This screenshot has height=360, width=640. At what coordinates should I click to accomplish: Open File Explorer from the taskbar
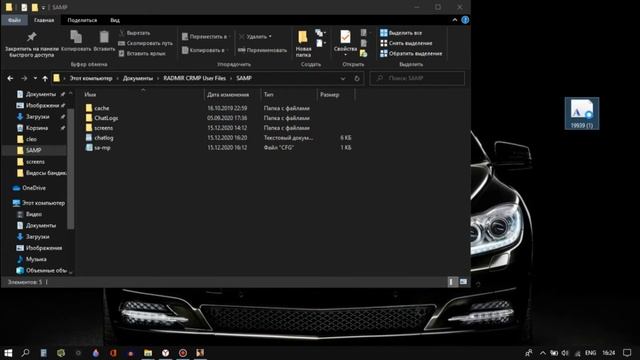click(x=148, y=353)
